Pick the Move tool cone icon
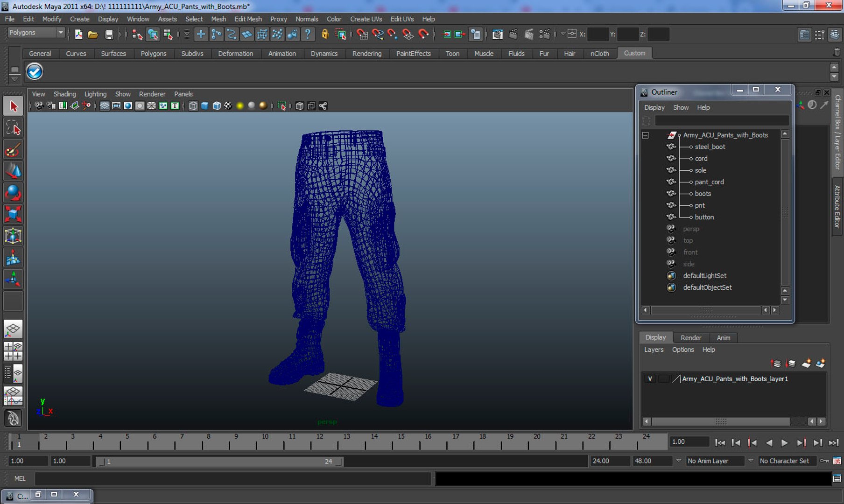Image resolution: width=844 pixels, height=504 pixels. (x=13, y=171)
